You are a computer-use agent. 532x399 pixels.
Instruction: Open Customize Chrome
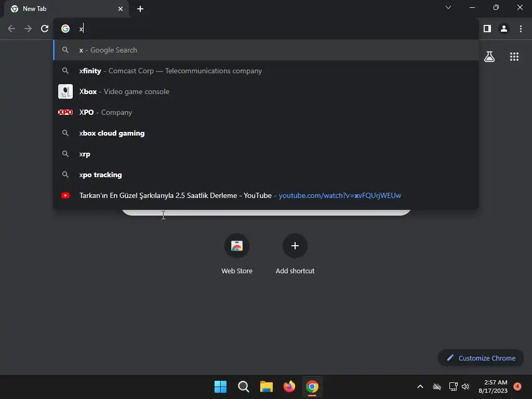481,358
